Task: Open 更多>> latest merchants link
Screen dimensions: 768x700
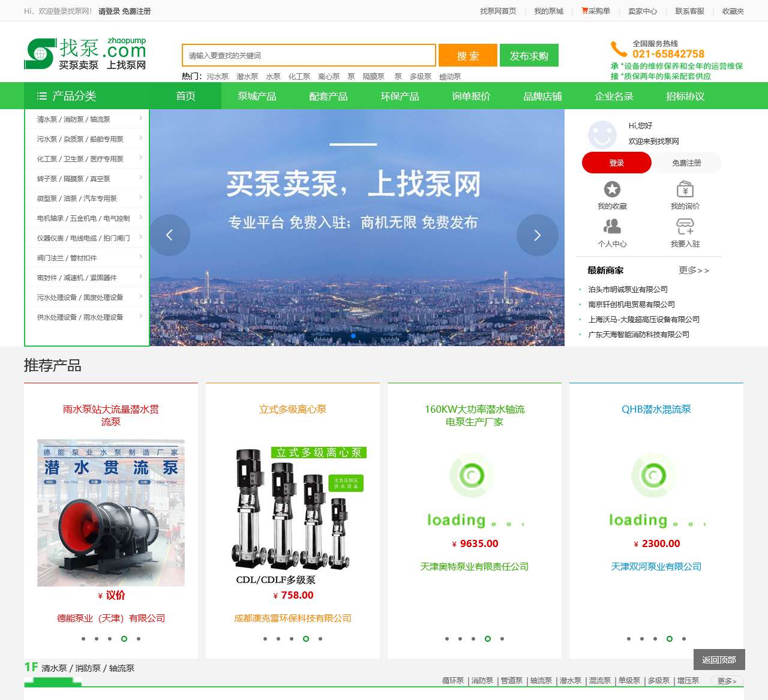Action: [x=694, y=271]
